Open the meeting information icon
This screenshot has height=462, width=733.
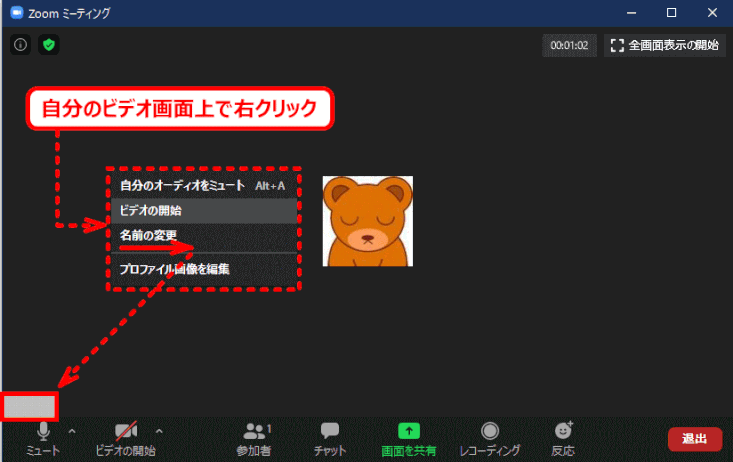point(20,45)
